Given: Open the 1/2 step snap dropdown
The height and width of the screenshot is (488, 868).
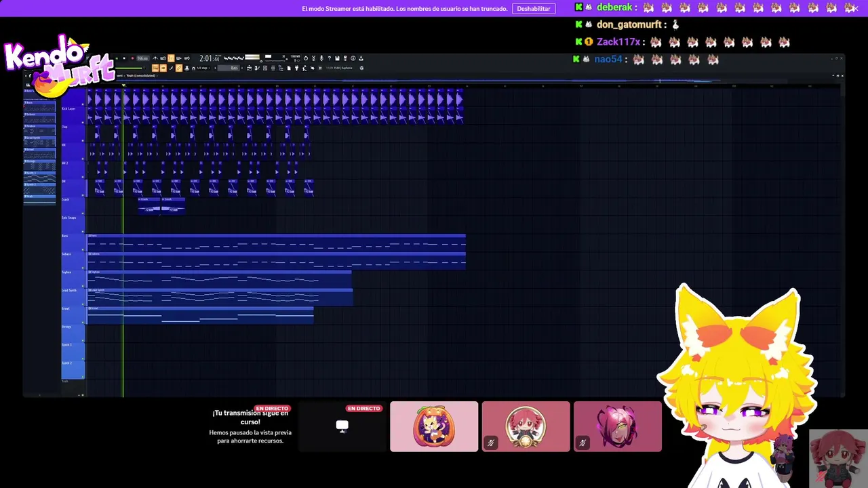Looking at the screenshot, I should pos(202,68).
